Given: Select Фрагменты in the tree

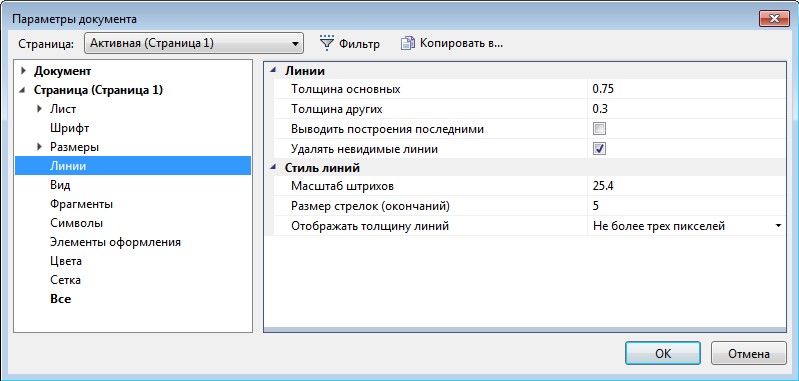Looking at the screenshot, I should [82, 204].
